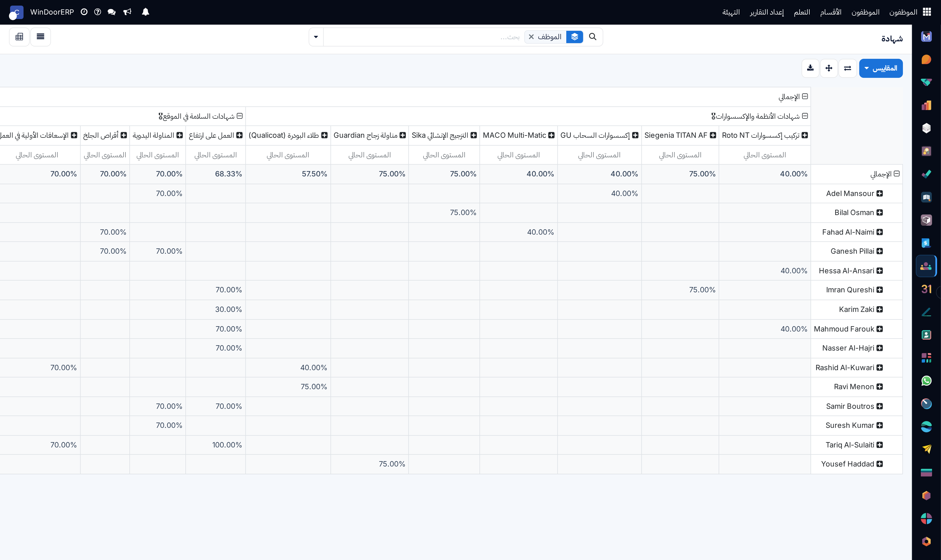This screenshot has height=560, width=941.
Task: Open the checkmark sidebar app
Action: point(926,174)
